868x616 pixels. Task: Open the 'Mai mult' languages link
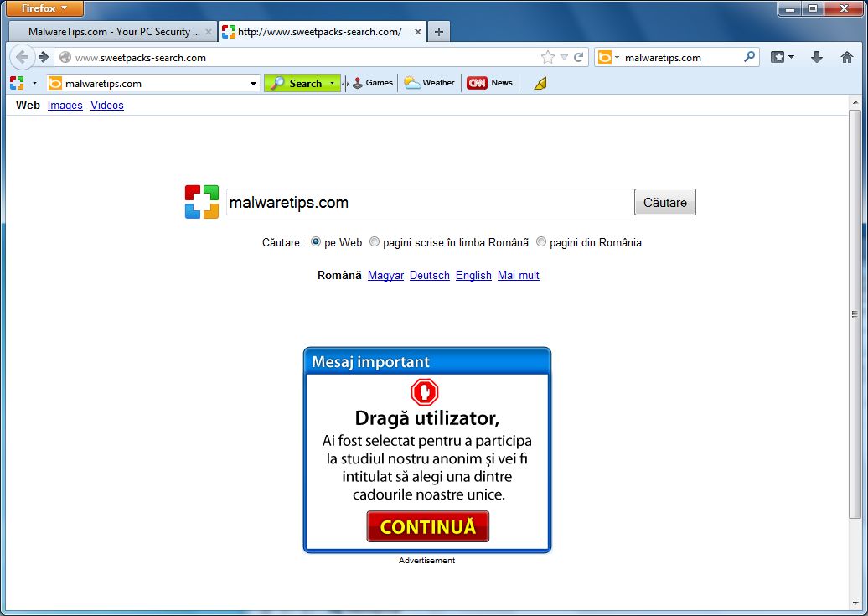(x=518, y=276)
